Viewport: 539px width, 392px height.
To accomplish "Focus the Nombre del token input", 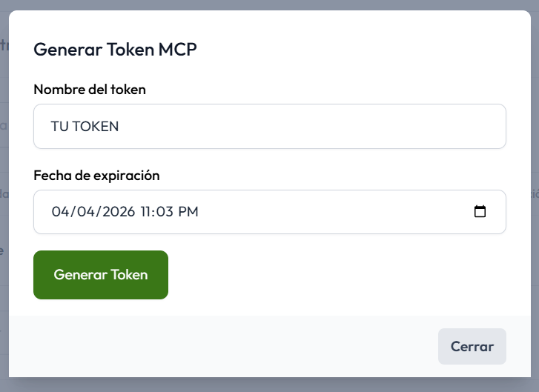I will click(297, 126).
